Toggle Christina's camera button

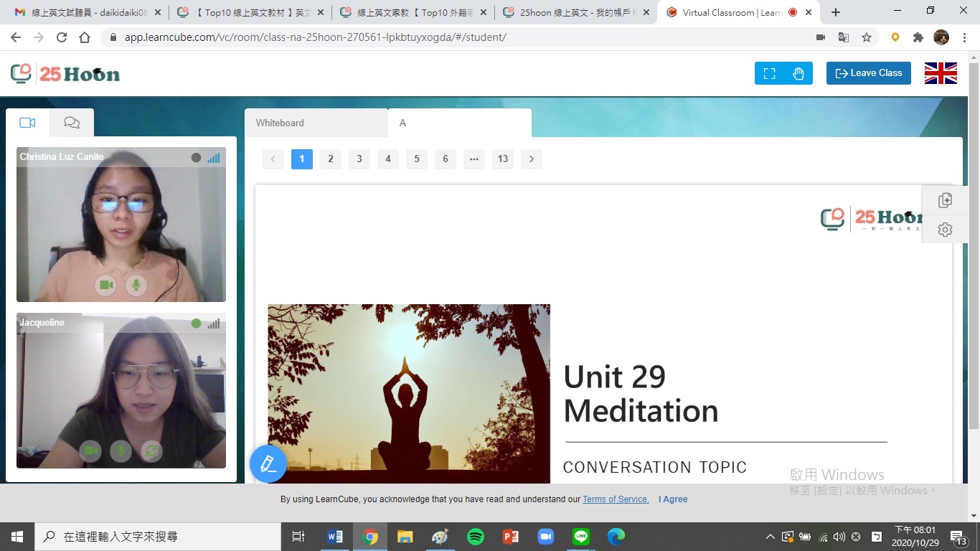click(105, 285)
